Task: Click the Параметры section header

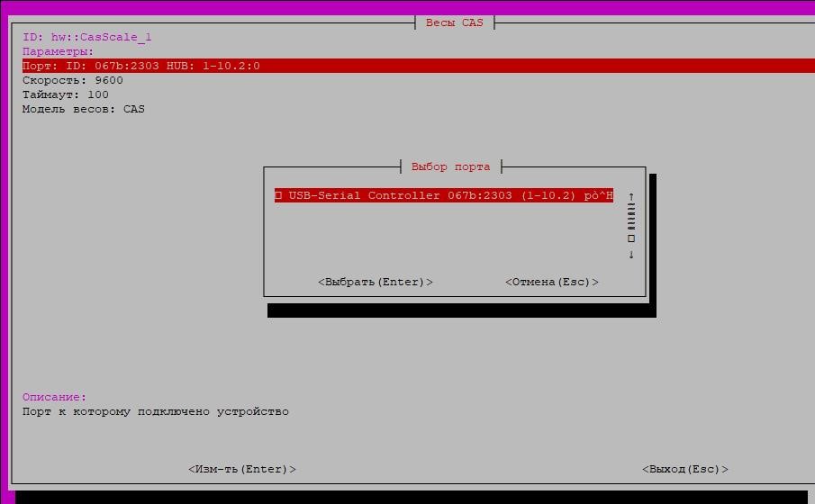Action: click(x=59, y=51)
